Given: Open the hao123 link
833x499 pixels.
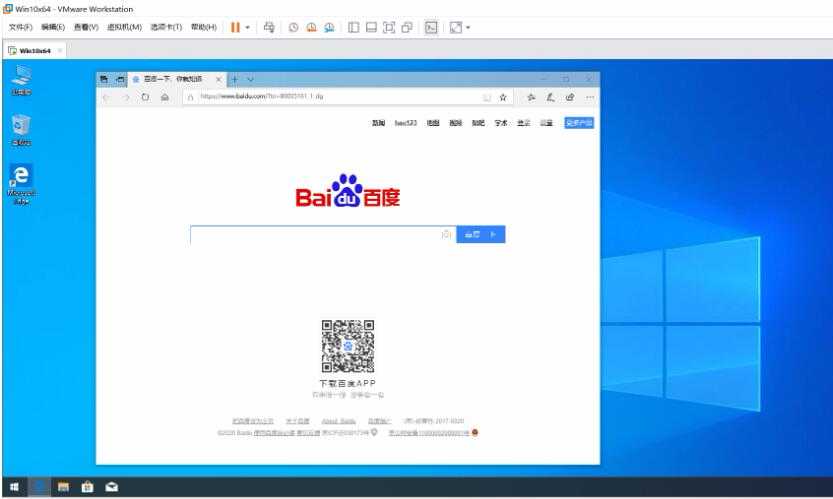Looking at the screenshot, I should (x=405, y=123).
